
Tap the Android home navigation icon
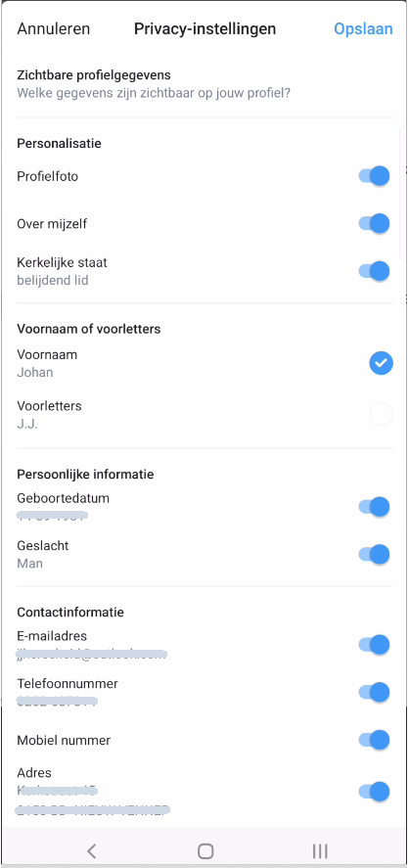(205, 850)
